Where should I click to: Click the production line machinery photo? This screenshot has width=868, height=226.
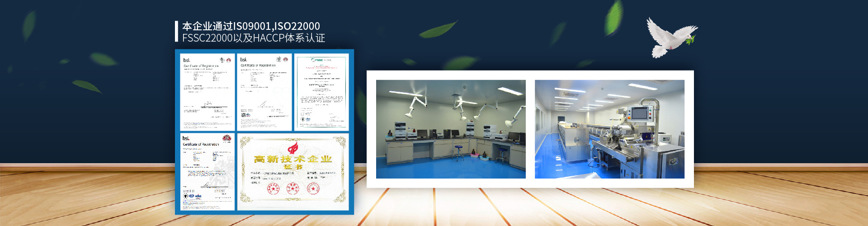click(609, 129)
